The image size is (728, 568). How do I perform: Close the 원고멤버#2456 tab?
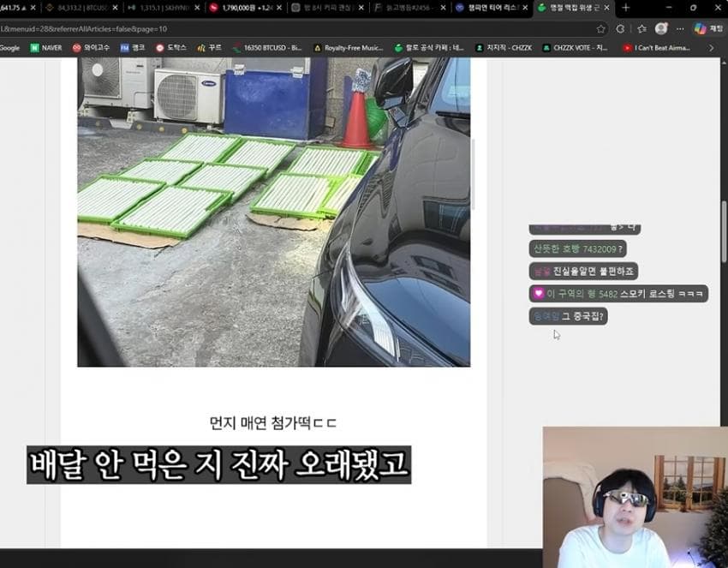(443, 8)
